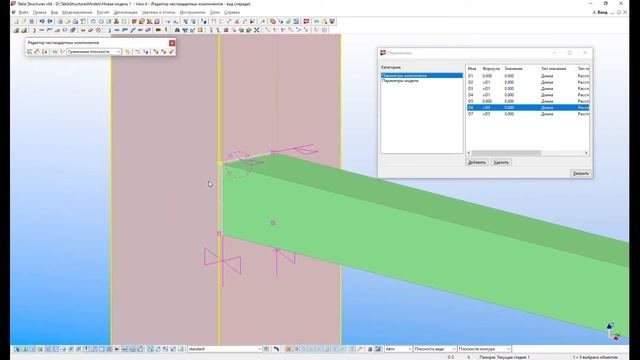This screenshot has height=360, width=640.
Task: Select Параметры компонента category
Action: click(x=422, y=76)
